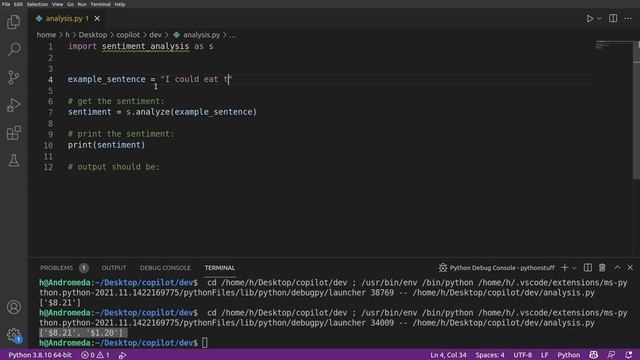This screenshot has width=640, height=360.
Task: Close the bottom panel
Action: (x=630, y=268)
